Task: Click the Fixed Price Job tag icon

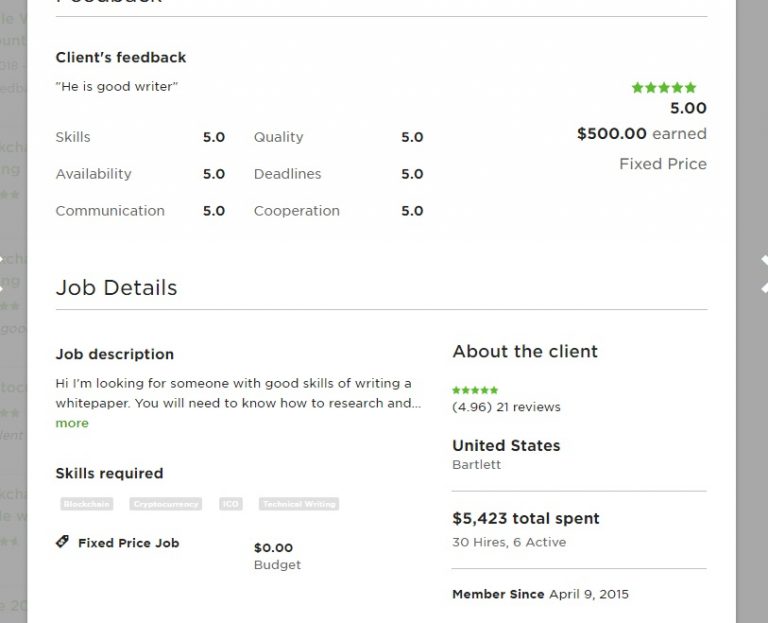Action: (62, 542)
